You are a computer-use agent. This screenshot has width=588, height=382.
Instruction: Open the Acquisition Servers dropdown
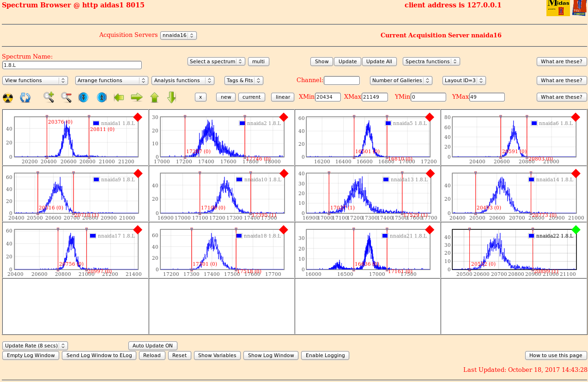178,36
